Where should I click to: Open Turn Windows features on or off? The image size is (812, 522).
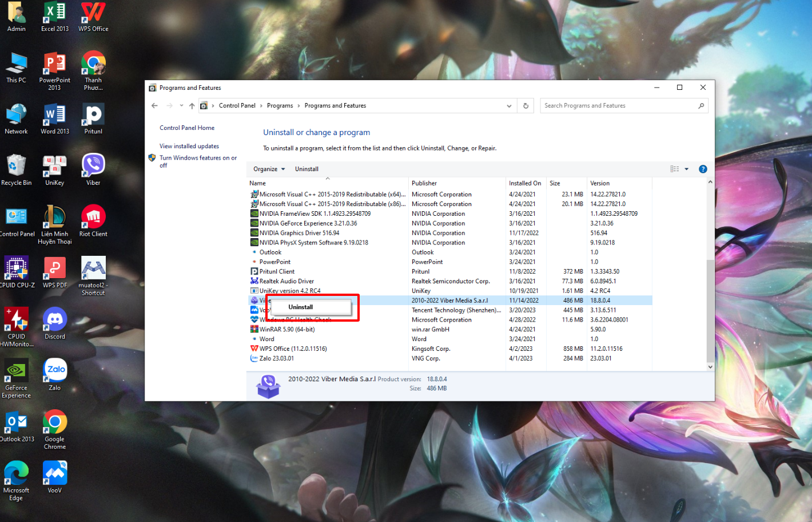(x=198, y=161)
